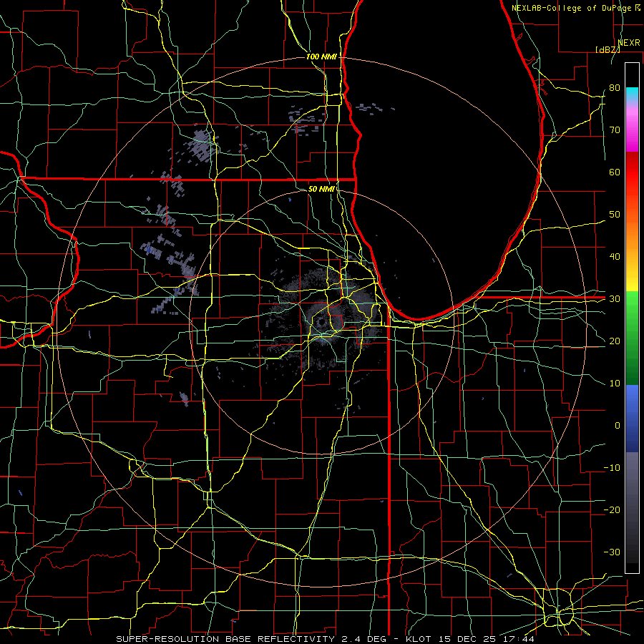Click the "[dBZ]" units label
Image resolution: width=644 pixels, height=644 pixels.
608,49
